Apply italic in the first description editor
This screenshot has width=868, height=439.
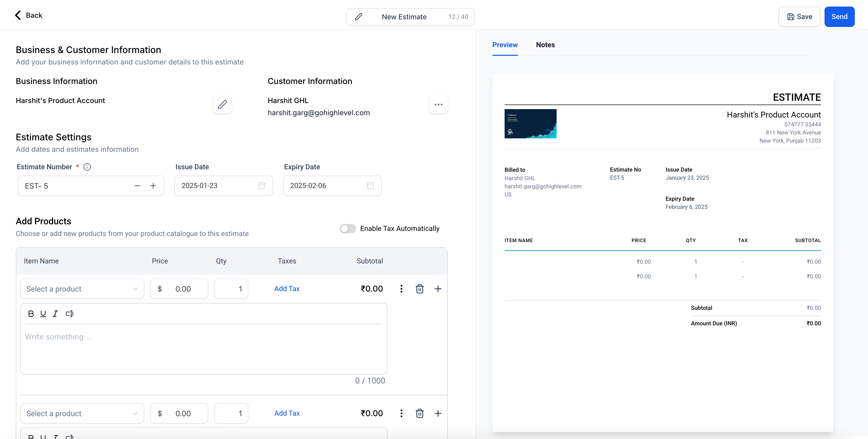[x=55, y=314]
